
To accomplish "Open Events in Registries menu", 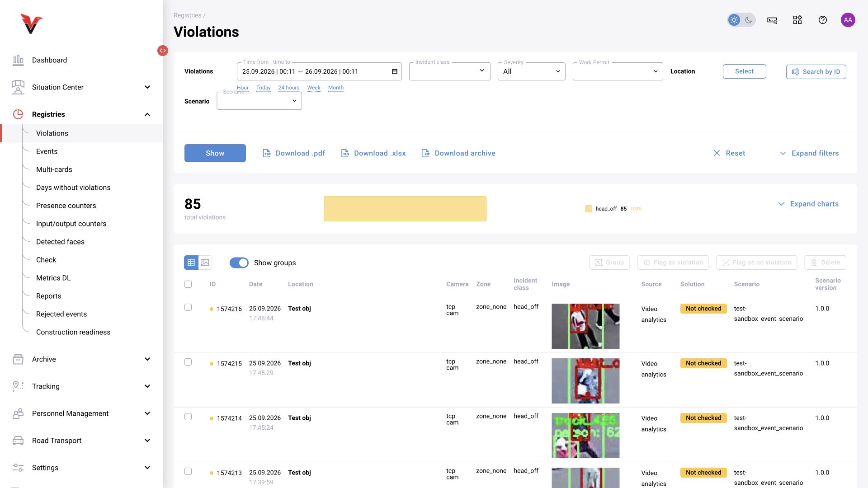I will (47, 151).
